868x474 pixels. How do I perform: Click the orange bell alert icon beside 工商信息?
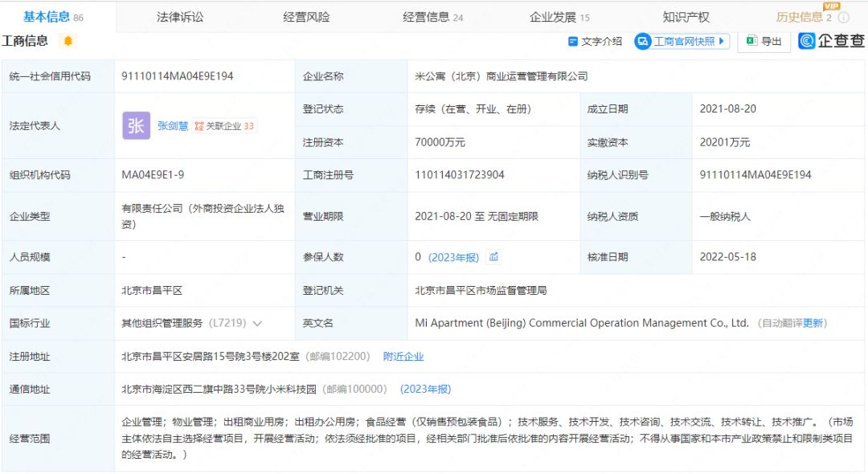68,41
